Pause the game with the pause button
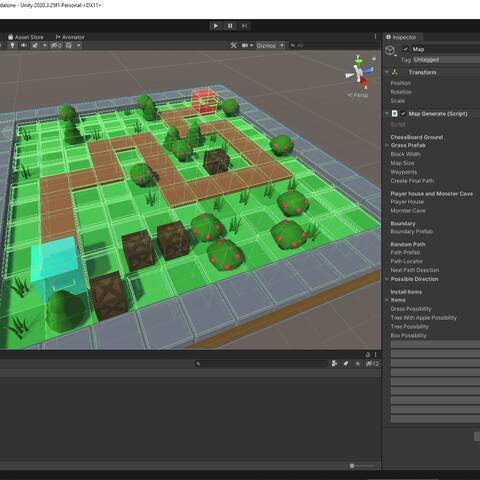The width and height of the screenshot is (480, 480). click(230, 26)
